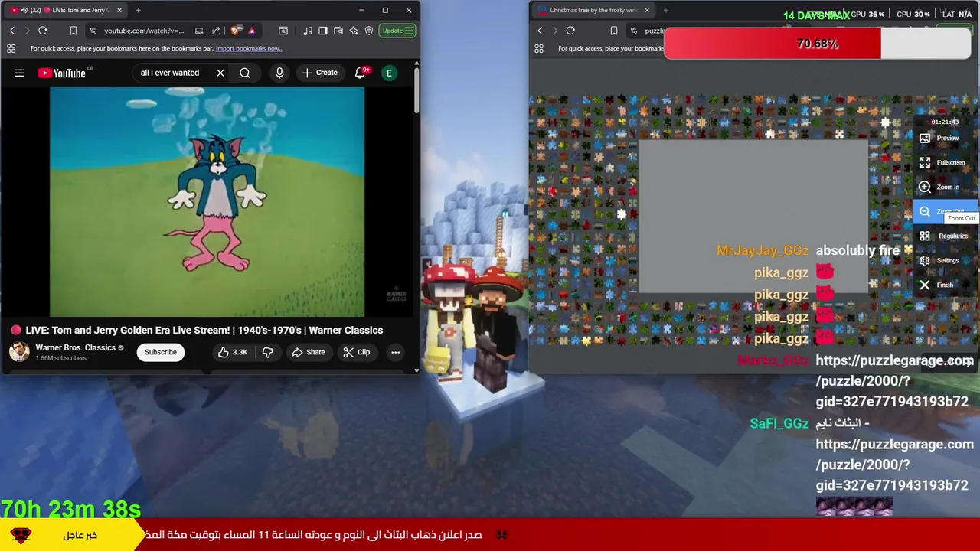This screenshot has height=551, width=980.
Task: Open apps grid in the puzzle window bookmarks bar
Action: [x=539, y=48]
